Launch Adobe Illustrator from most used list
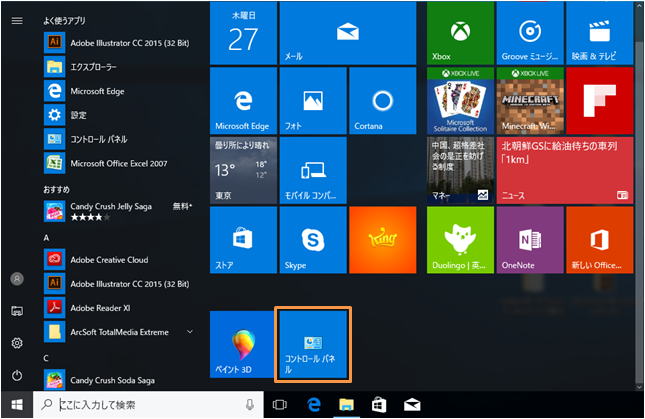The width and height of the screenshot is (645, 419). 117,43
